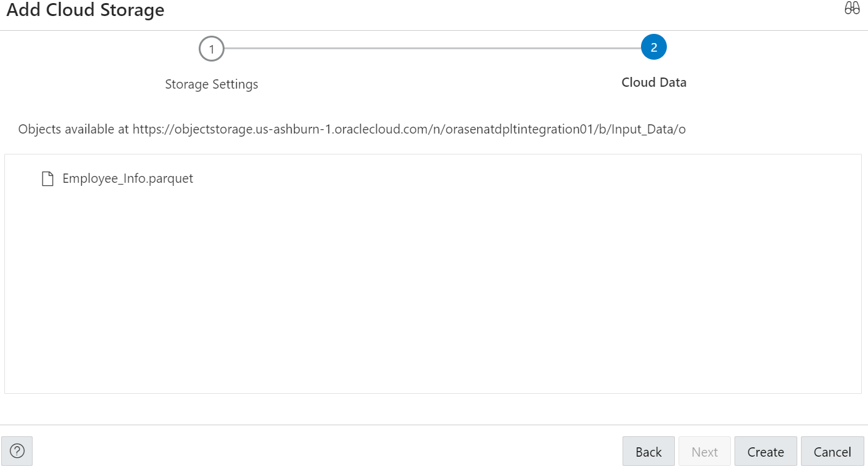The height and width of the screenshot is (472, 868).
Task: Open help with the question mark icon
Action: (x=17, y=451)
